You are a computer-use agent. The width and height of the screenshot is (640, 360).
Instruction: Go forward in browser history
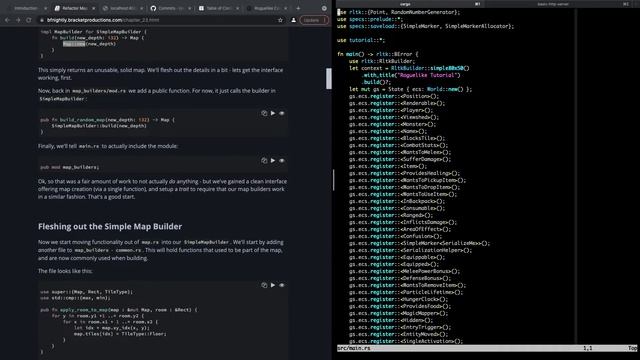click(18, 20)
